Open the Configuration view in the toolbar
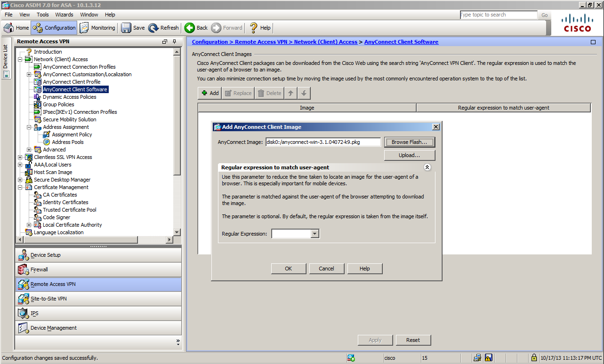604x364 pixels. point(54,28)
